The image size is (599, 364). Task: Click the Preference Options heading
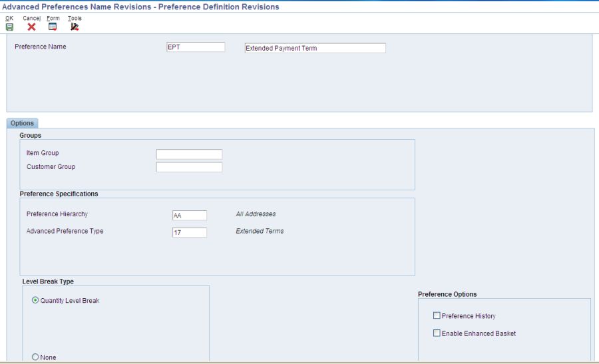(447, 294)
